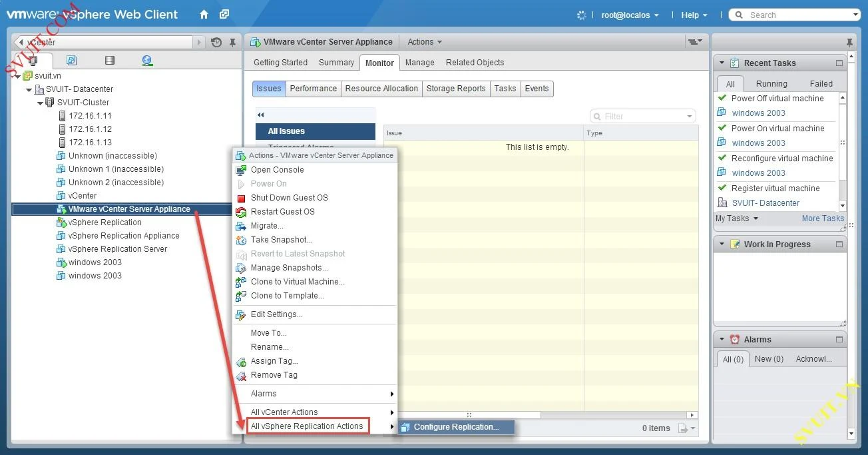
Task: Collapse the SVUIT- Datacenter tree node
Action: 29,89
